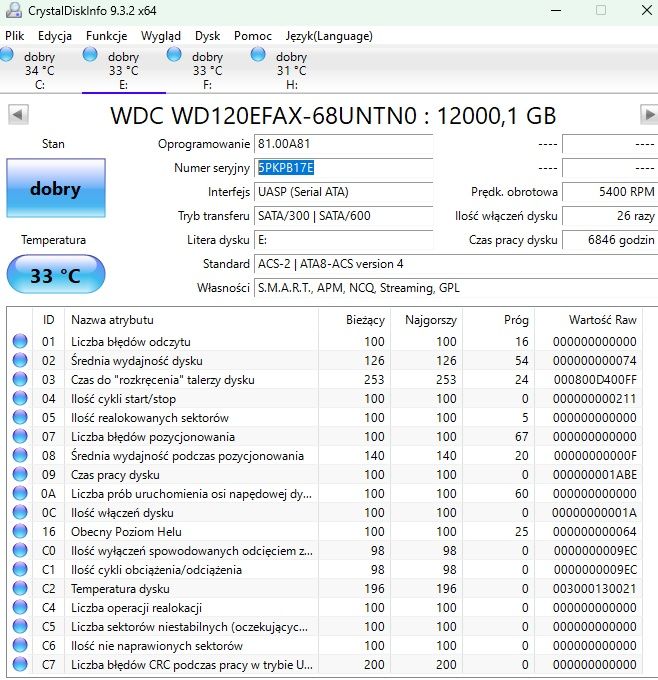
Task: Open the Pomoc menu
Action: pos(252,36)
